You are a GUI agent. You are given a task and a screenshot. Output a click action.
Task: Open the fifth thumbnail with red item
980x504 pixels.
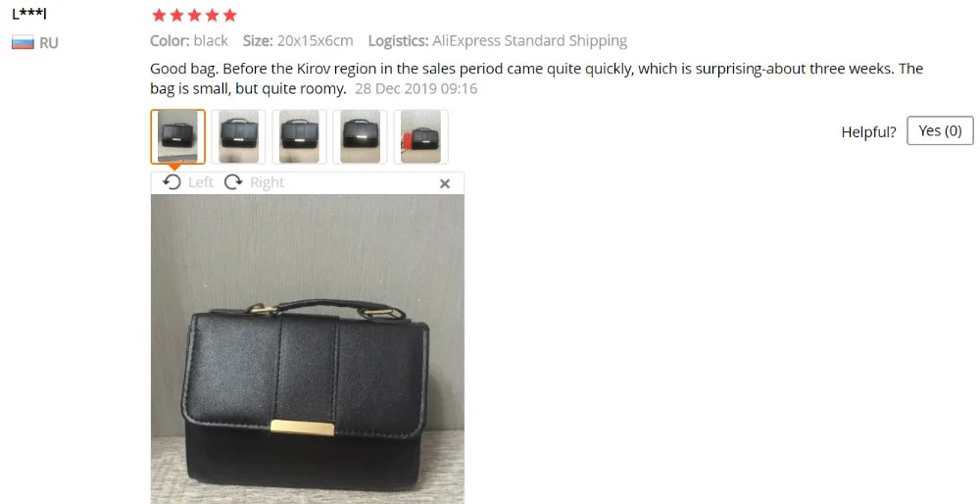(421, 137)
